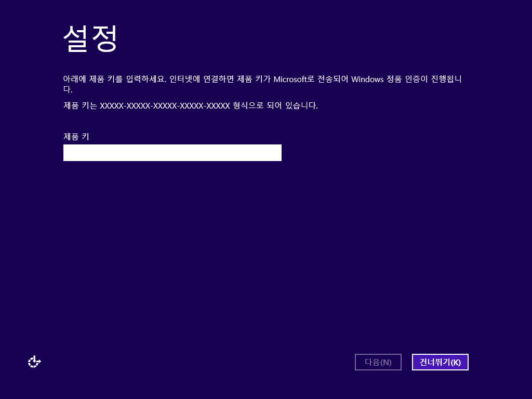532x399 pixels.
Task: Click the XXXXX-XXXXX-XXXXX-XXXXX-XXXXX format text
Action: point(165,106)
